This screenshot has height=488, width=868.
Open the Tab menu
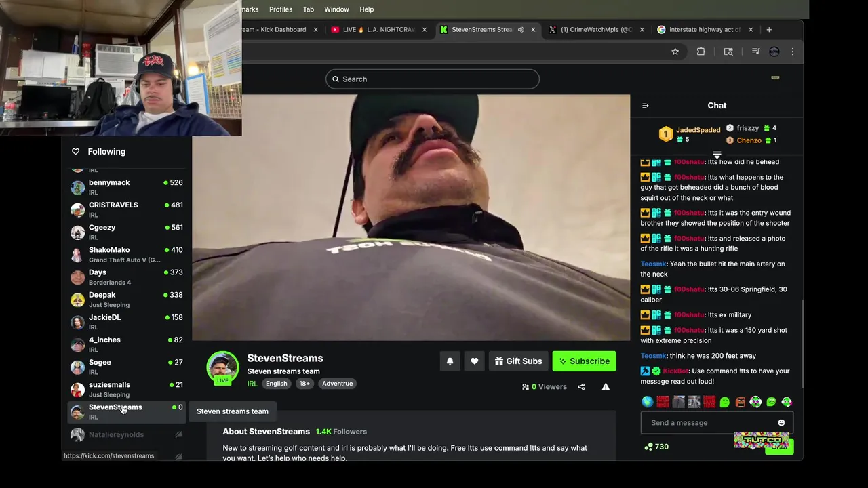(x=309, y=9)
